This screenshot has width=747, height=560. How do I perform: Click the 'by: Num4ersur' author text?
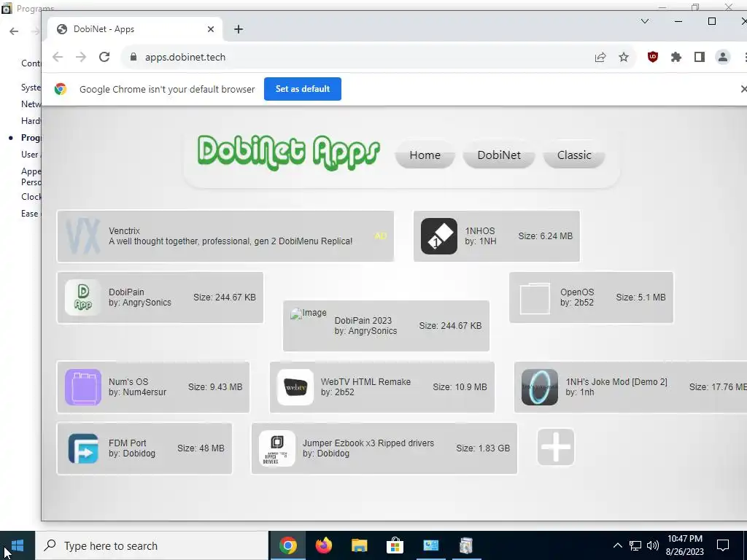137,392
